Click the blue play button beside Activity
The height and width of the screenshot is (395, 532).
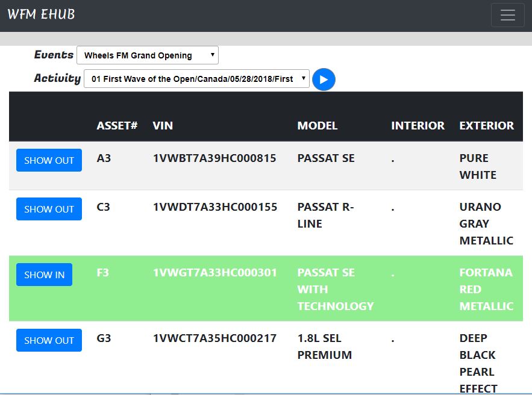[324, 79]
